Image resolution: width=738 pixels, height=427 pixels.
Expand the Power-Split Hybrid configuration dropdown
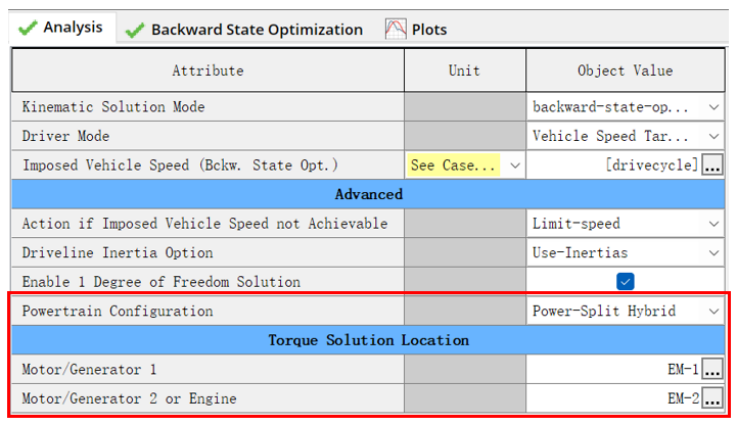pyautogui.click(x=713, y=311)
